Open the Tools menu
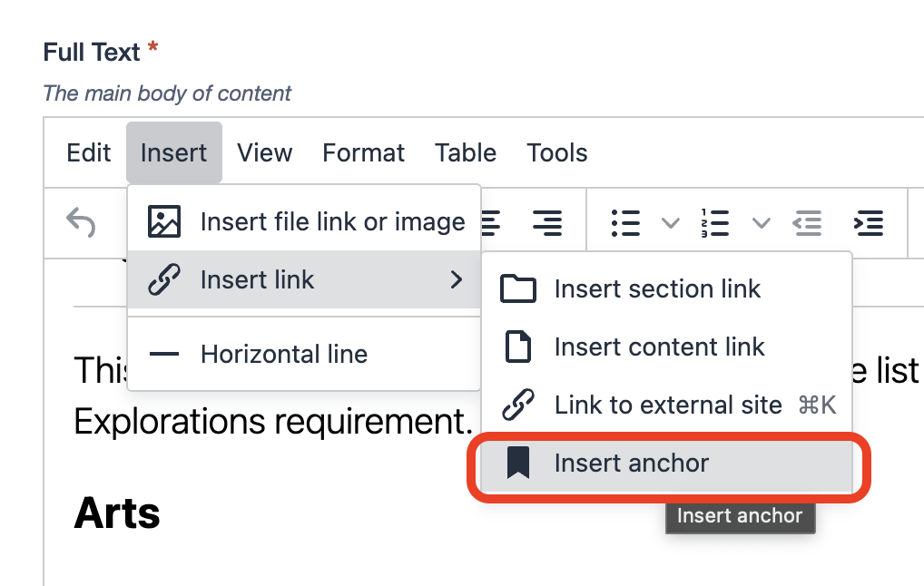The image size is (924, 586). (x=557, y=153)
